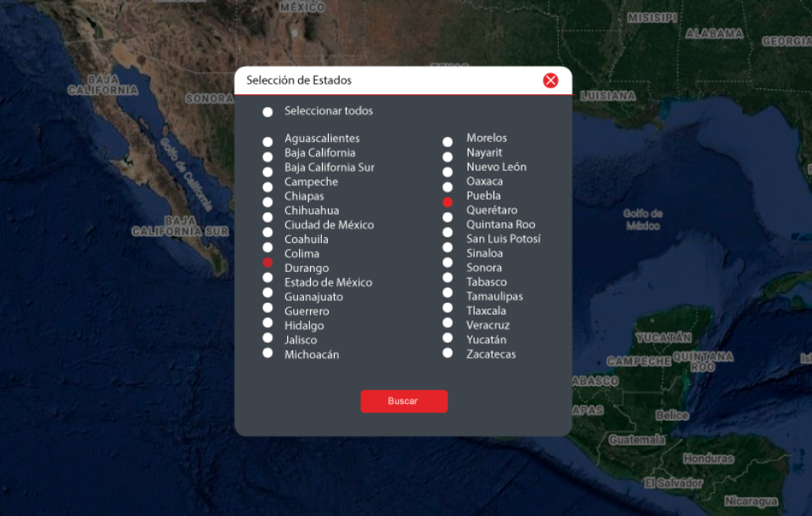Click the red Buscar button
This screenshot has height=516, width=812.
click(x=403, y=401)
